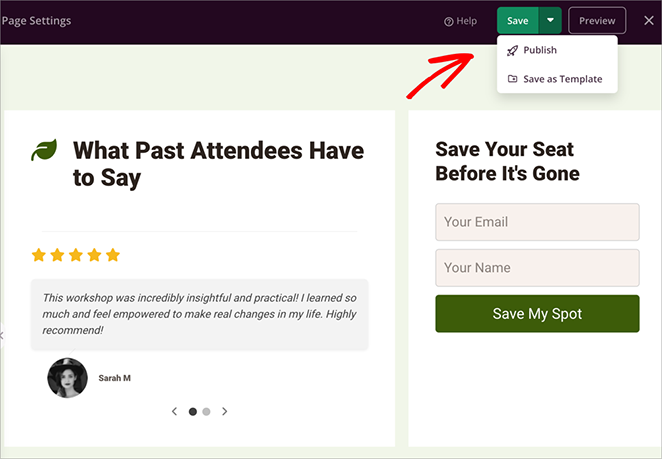Choose Publish from the save menu

[x=539, y=50]
